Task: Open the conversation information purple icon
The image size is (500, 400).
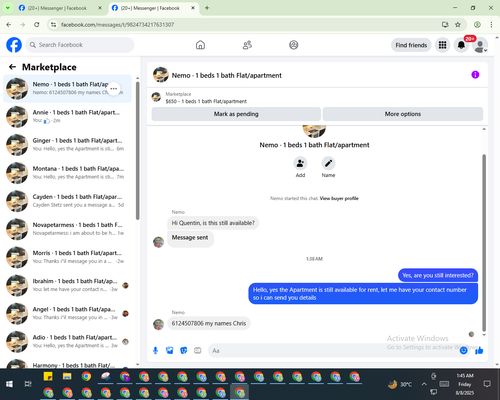Action: 475,75
